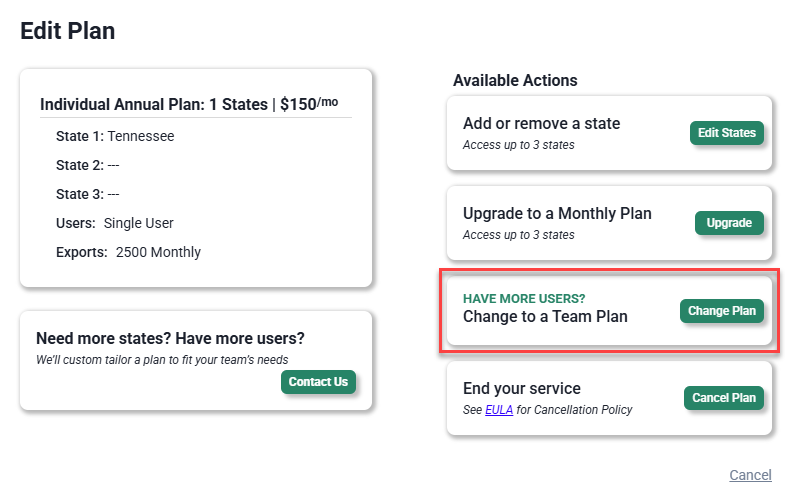Click the Edit Plan page heading
The height and width of the screenshot is (501, 793).
click(68, 31)
